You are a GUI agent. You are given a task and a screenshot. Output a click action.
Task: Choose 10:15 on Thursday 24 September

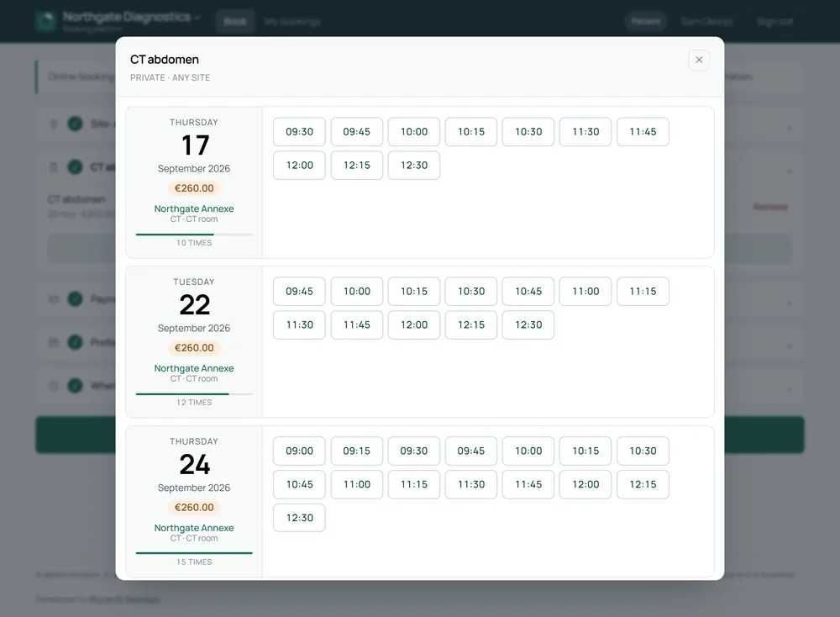coord(585,451)
